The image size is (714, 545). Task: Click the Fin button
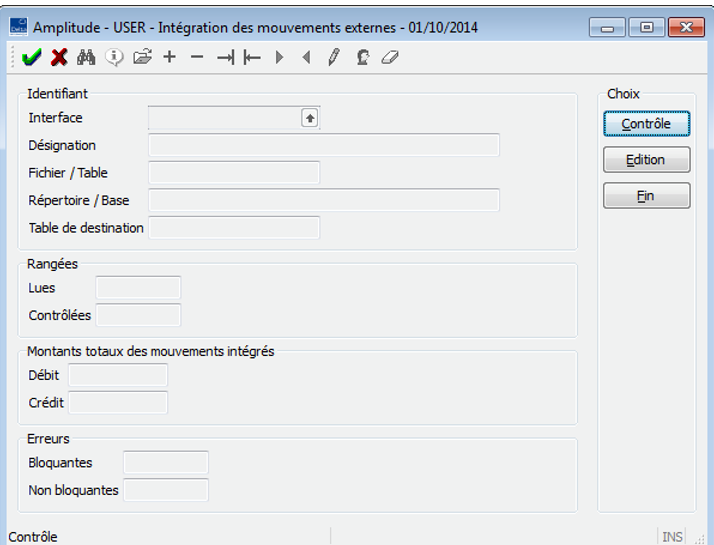[x=646, y=196]
